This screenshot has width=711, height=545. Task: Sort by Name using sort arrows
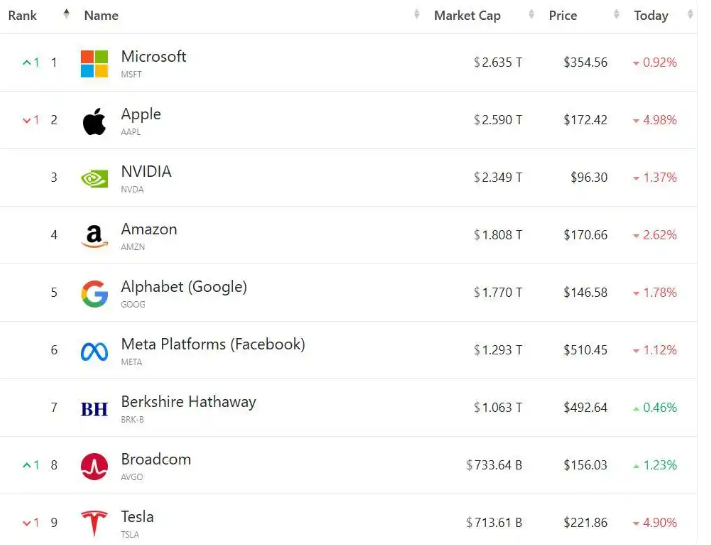pos(417,15)
